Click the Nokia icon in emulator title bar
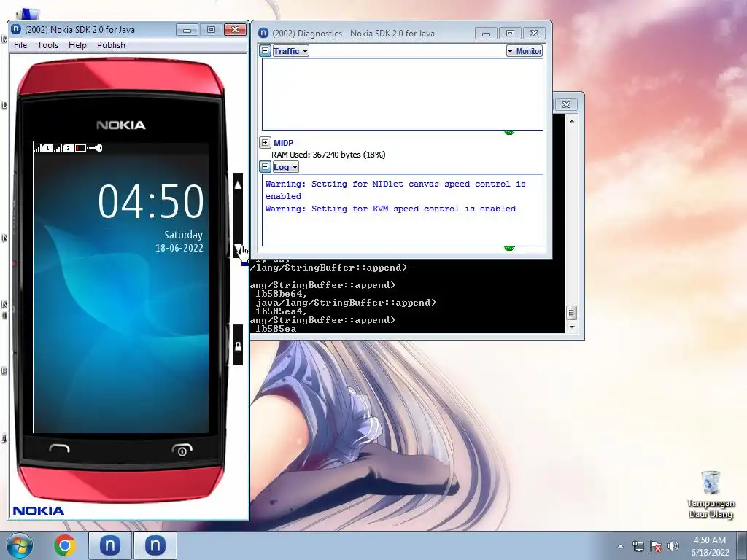 tap(16, 29)
